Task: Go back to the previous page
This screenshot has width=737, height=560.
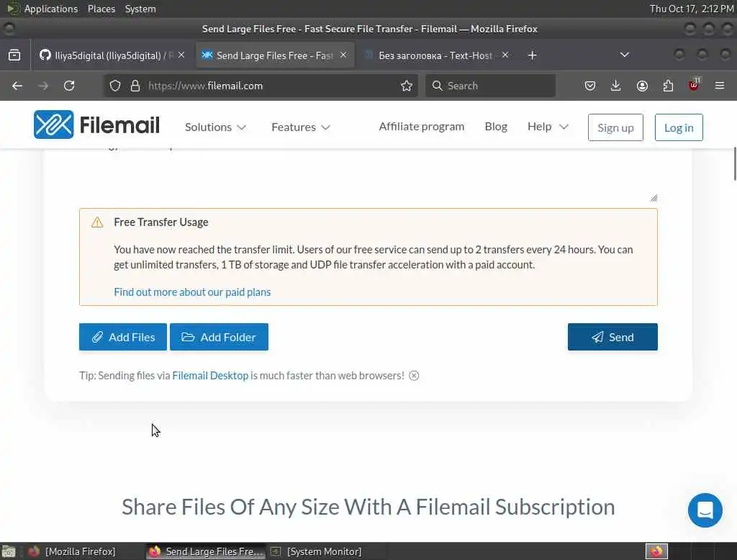Action: pyautogui.click(x=17, y=86)
